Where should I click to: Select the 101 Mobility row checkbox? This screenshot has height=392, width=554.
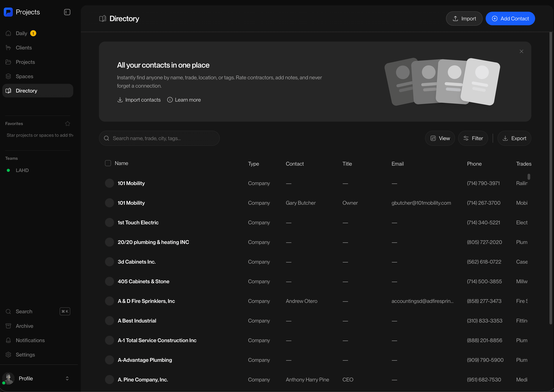[x=109, y=183]
